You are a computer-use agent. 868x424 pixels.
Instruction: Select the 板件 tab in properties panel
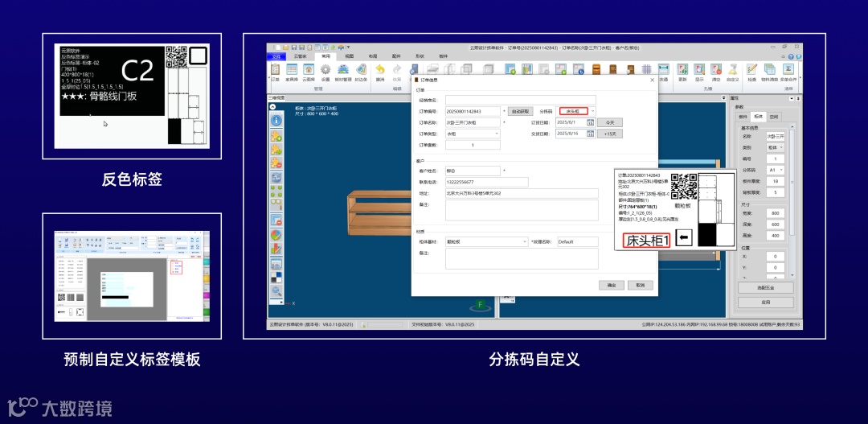point(743,117)
